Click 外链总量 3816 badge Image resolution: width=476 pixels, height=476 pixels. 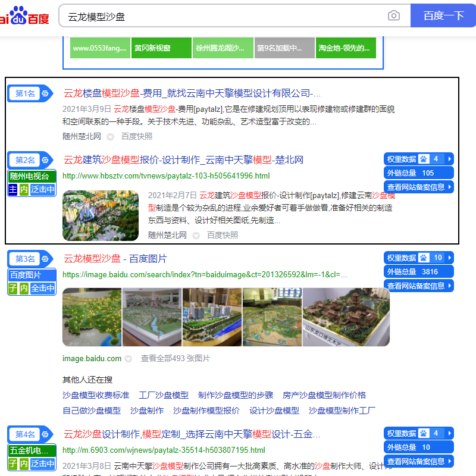click(x=419, y=271)
